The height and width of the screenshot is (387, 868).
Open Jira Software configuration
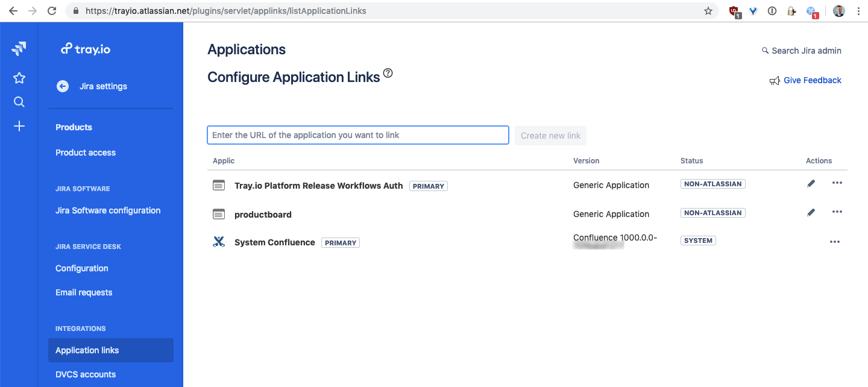click(x=108, y=210)
